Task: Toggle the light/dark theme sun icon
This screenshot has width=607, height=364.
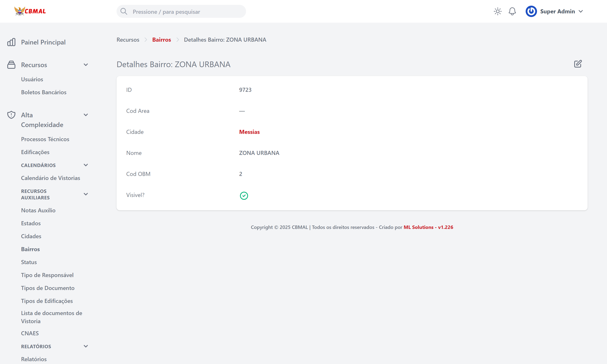Action: pyautogui.click(x=497, y=11)
